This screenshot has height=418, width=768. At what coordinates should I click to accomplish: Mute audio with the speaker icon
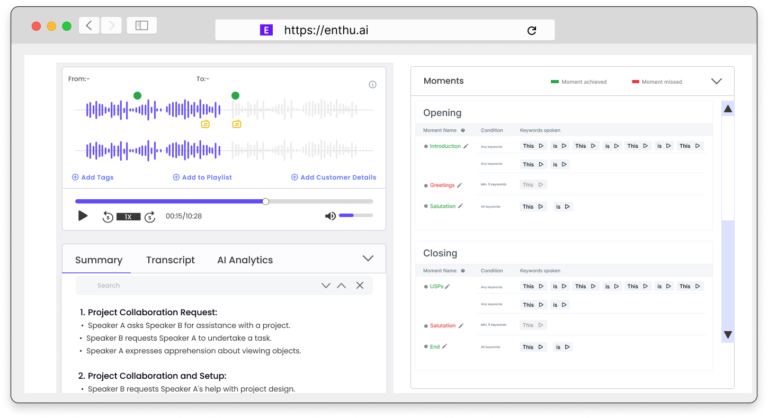(x=331, y=216)
